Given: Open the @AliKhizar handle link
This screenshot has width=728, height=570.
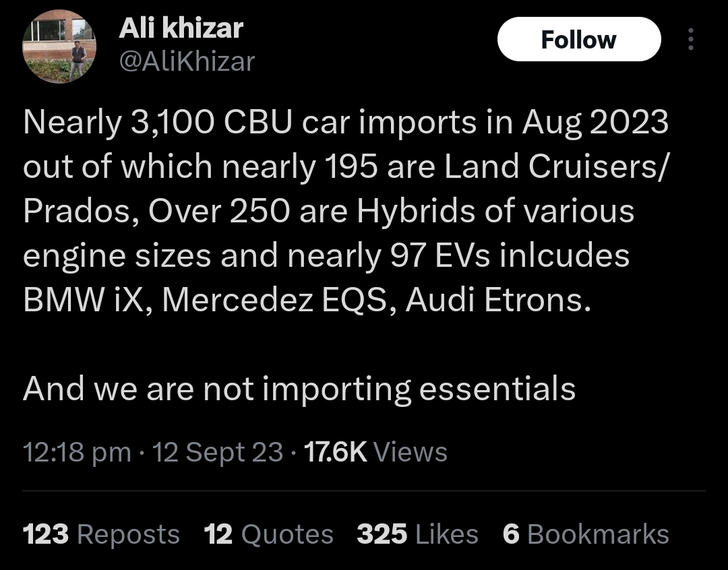Looking at the screenshot, I should pos(187,62).
